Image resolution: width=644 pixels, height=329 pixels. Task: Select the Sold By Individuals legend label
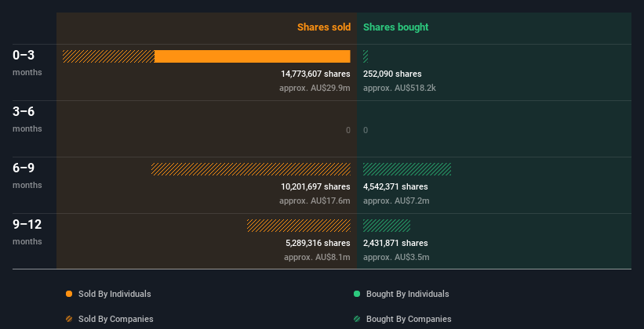(x=115, y=294)
